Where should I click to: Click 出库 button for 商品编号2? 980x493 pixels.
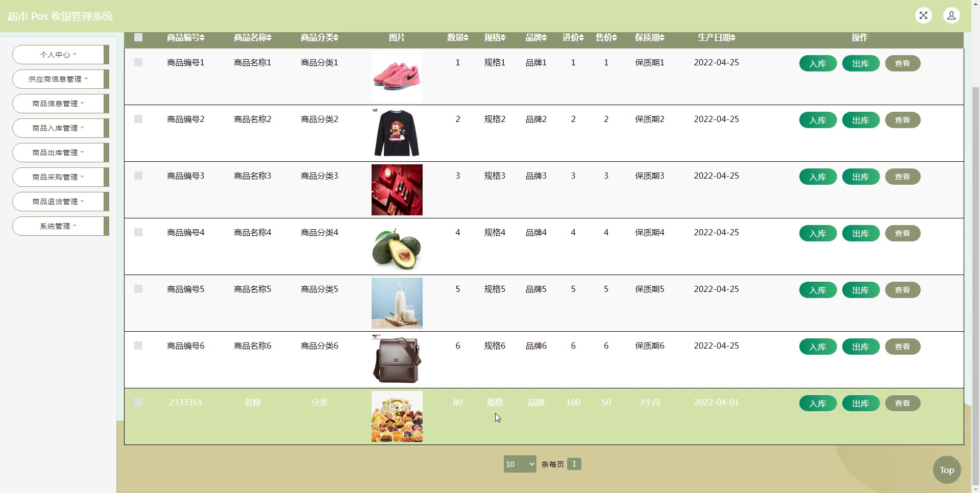861,120
